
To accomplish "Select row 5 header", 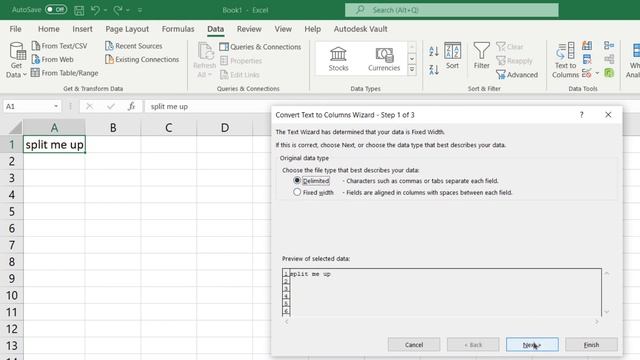I will tap(12, 211).
